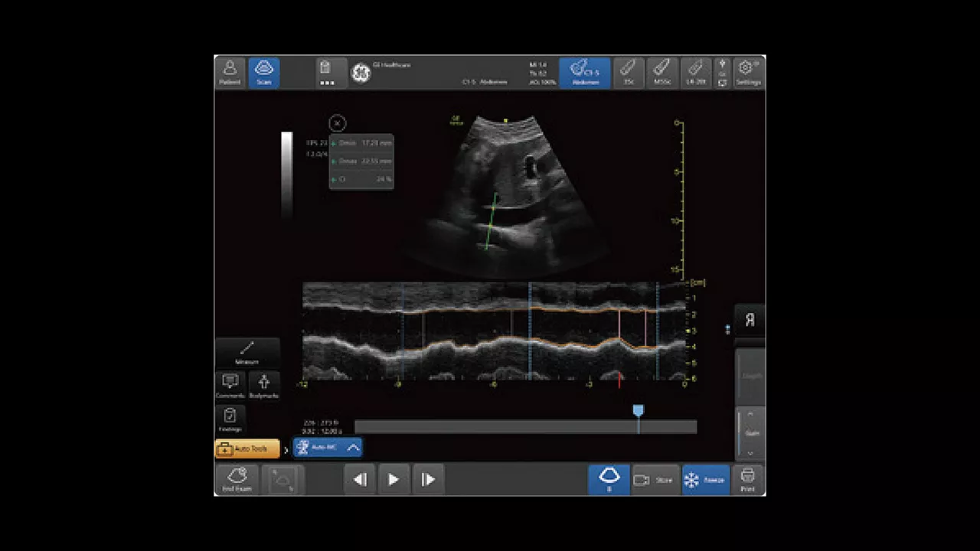Viewport: 980px width, 551px height.
Task: Click the grayscale bar beside the image
Action: 286,174
